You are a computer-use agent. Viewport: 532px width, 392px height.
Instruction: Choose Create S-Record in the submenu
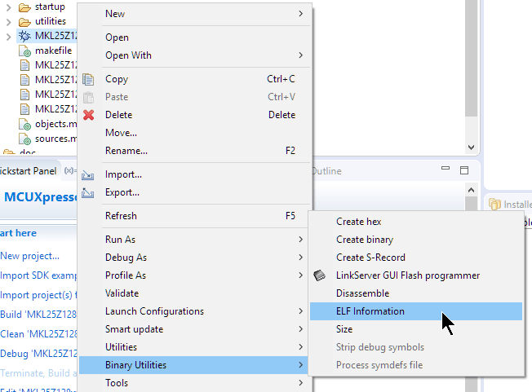pyautogui.click(x=416, y=258)
